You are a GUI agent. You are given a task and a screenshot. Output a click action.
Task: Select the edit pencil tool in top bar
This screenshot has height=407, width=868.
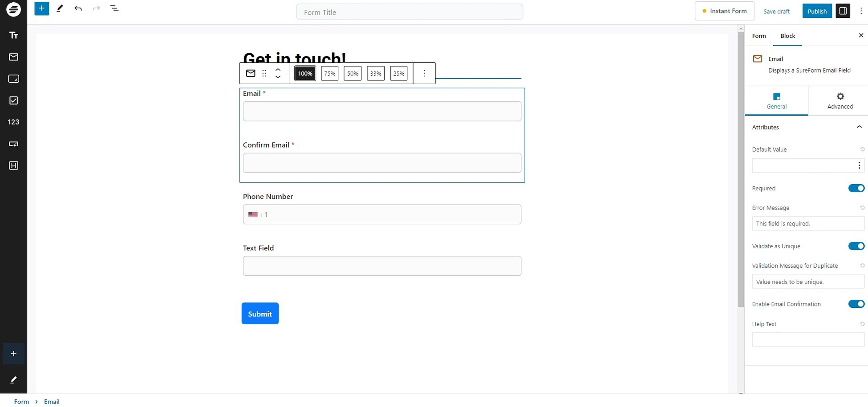(60, 8)
